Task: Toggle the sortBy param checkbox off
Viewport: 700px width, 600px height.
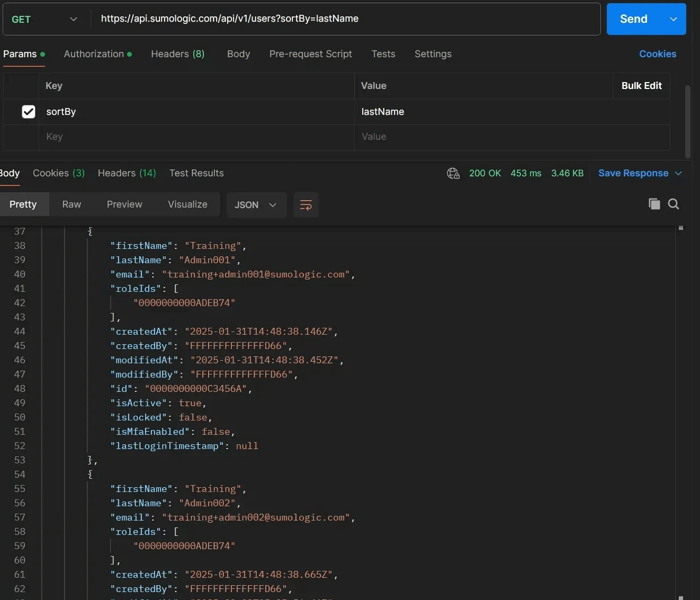Action: point(28,112)
